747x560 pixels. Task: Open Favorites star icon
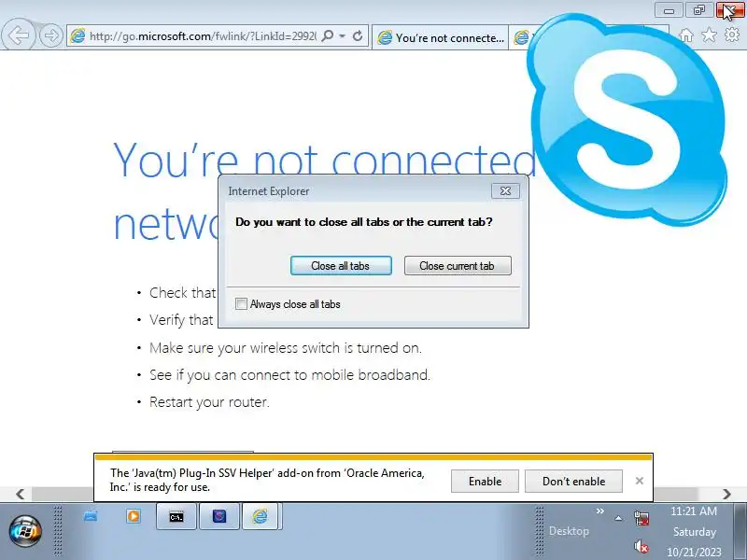[709, 35]
